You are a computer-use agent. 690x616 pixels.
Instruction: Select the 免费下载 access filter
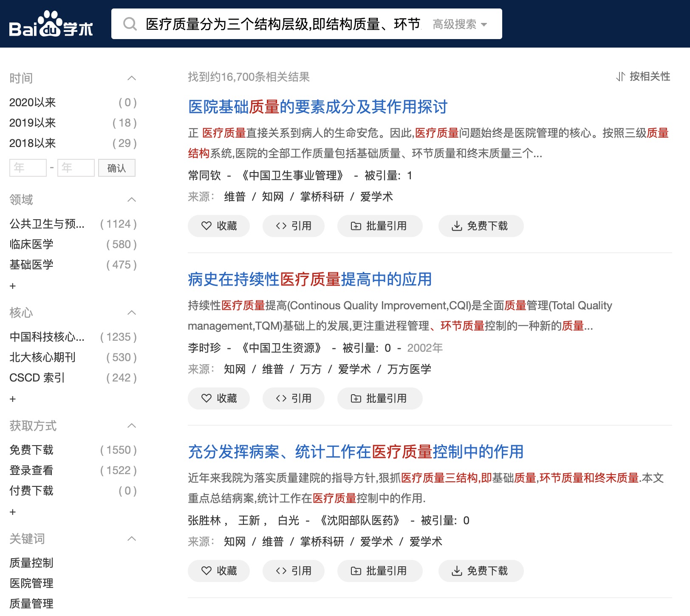coord(31,450)
